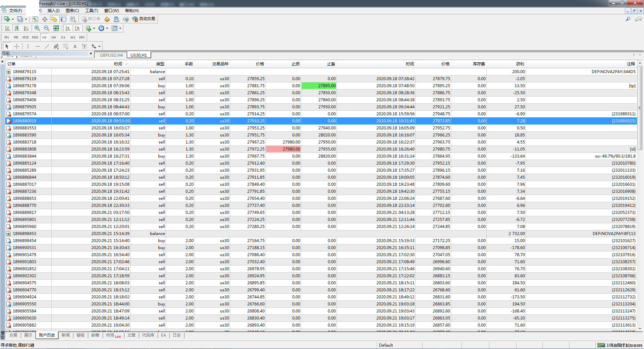
Task: Toggle chart shift from right edge
Action: (x=77, y=28)
